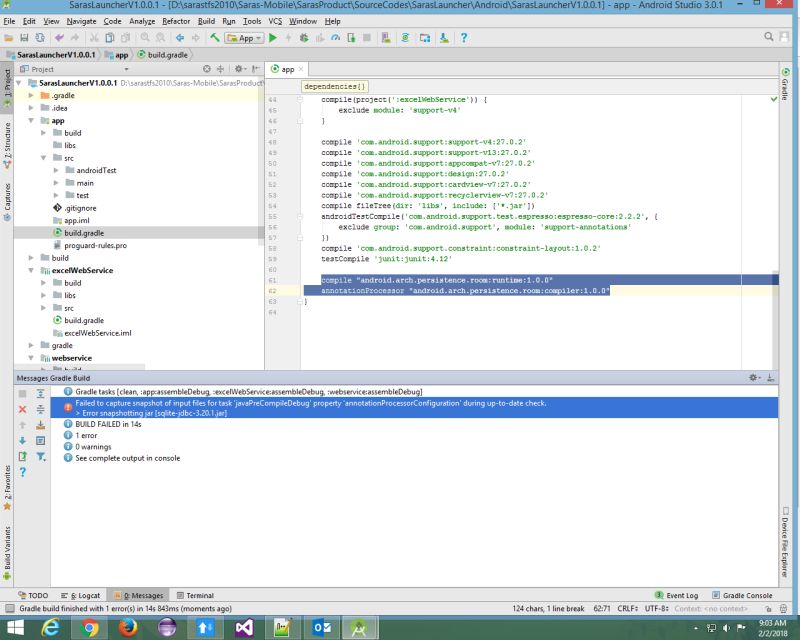Click the Save All icon

click(25, 38)
